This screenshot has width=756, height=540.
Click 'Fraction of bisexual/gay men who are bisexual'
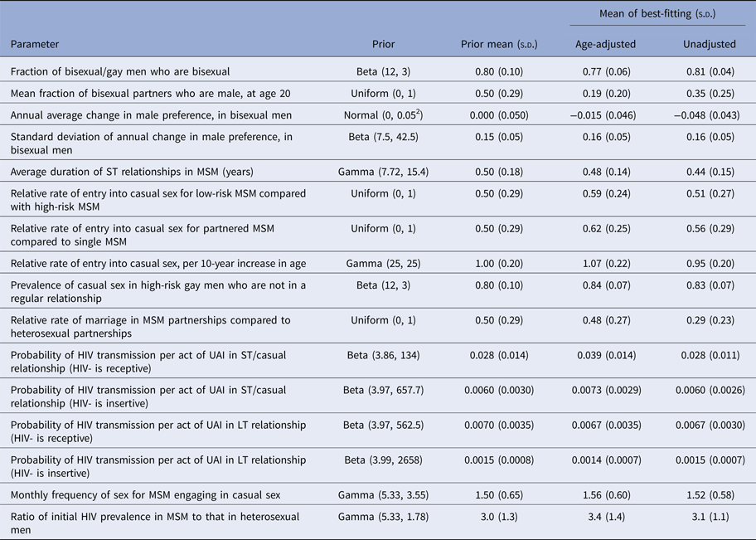click(x=120, y=71)
